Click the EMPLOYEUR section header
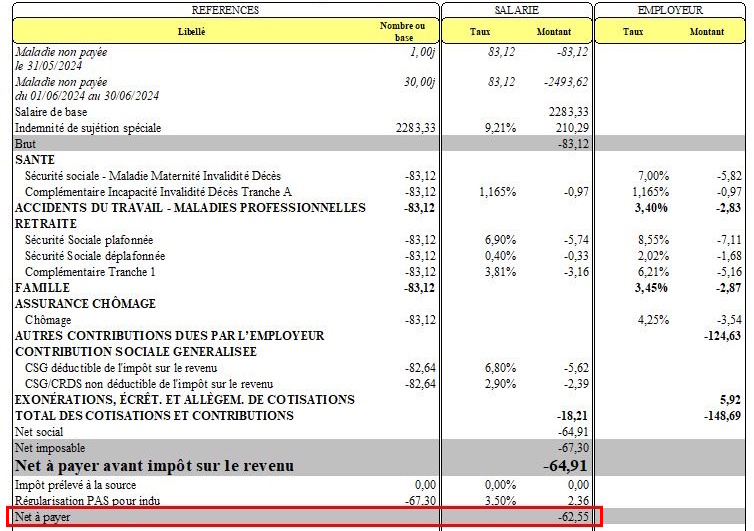This screenshot has width=754, height=531. pyautogui.click(x=669, y=10)
